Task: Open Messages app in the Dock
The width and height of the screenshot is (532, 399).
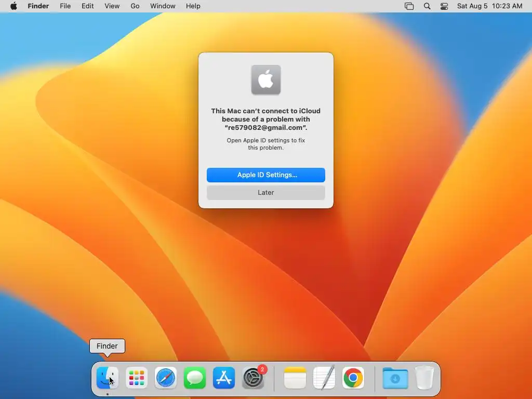Action: 195,378
